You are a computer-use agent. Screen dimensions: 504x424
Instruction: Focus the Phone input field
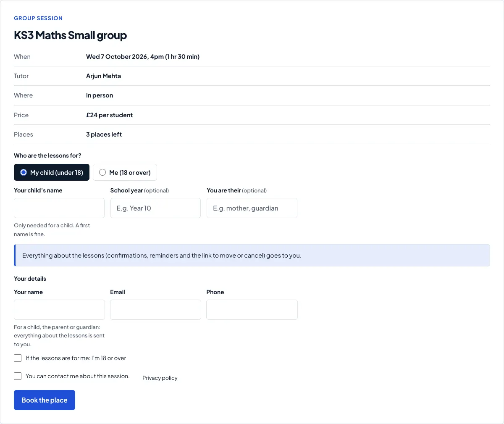click(252, 310)
